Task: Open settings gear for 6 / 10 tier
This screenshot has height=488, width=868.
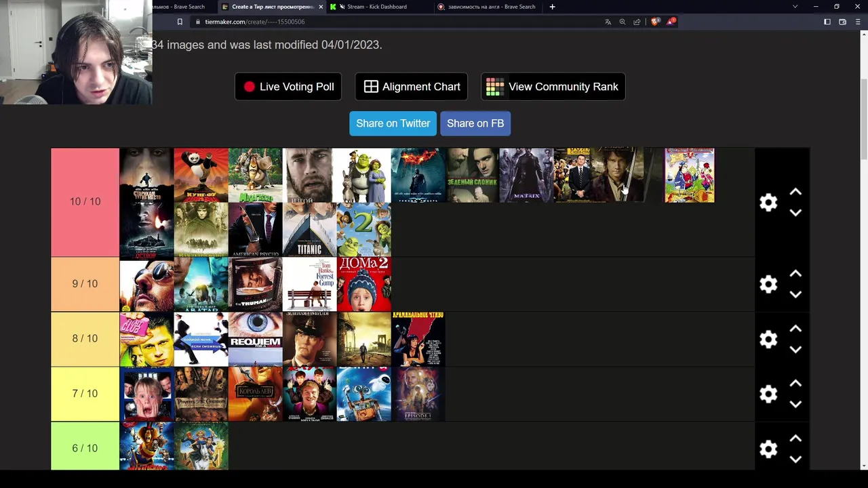Action: (x=768, y=449)
